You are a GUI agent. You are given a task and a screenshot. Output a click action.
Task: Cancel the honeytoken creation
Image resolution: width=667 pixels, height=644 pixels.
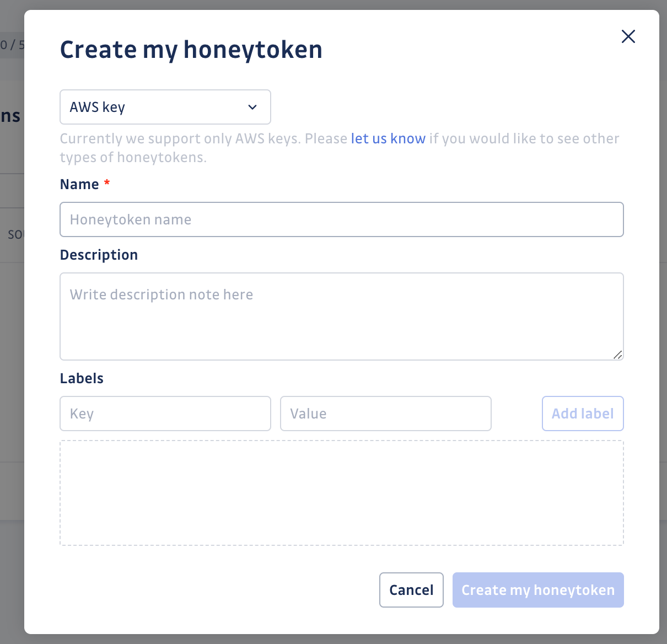click(x=411, y=590)
